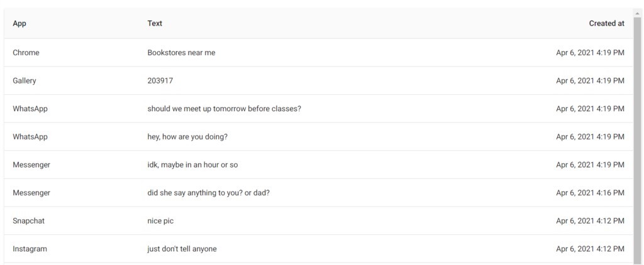Image resolution: width=644 pixels, height=265 pixels.
Task: Click the "Bookstores near me" text entry
Action: pyautogui.click(x=181, y=53)
